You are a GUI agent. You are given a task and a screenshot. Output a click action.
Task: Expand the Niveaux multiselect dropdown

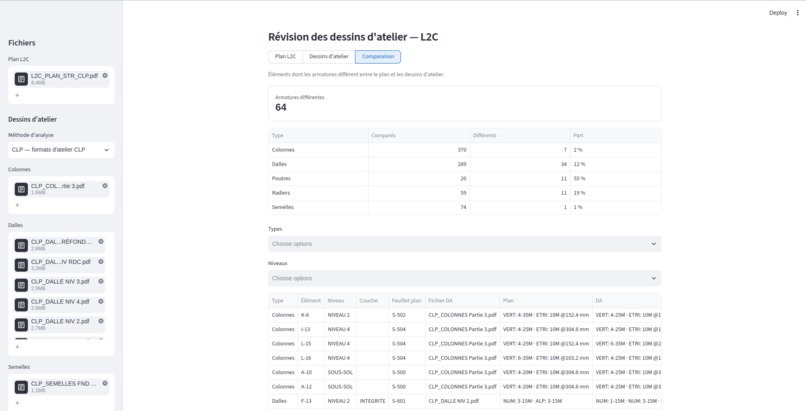(x=465, y=278)
